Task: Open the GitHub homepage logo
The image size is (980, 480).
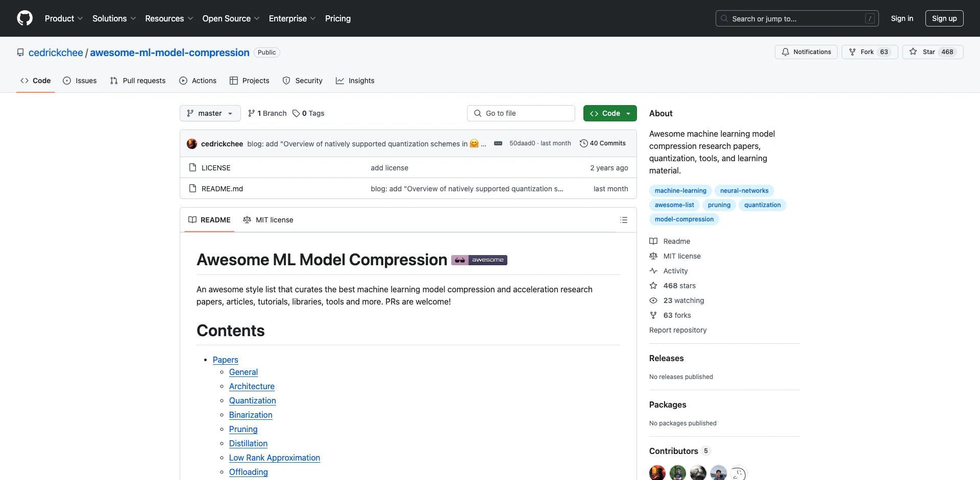Action: 24,18
